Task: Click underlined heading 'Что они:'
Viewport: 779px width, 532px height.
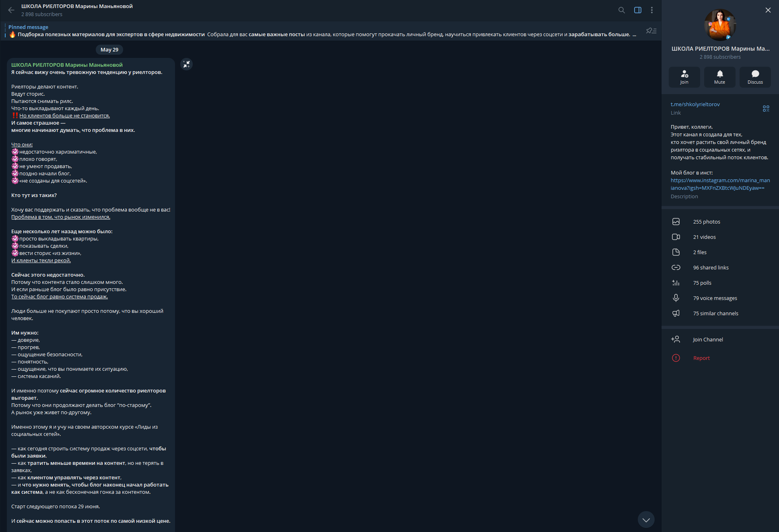Action: [x=22, y=144]
